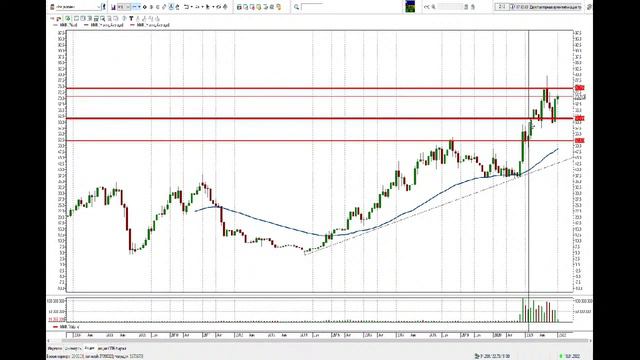Click the right arrow of horizontal scrollbar
640x360 pixels.
pos(591,341)
